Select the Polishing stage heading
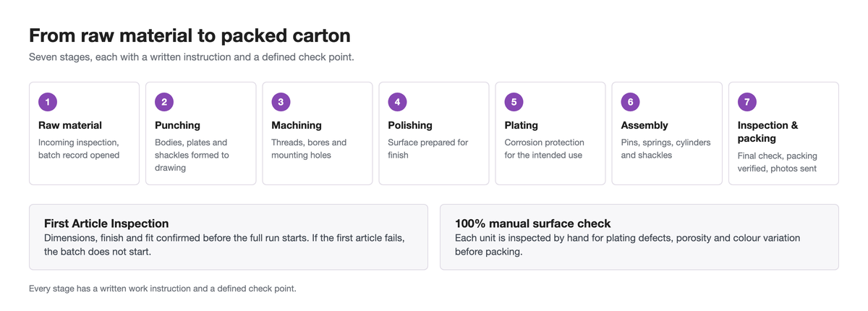The height and width of the screenshot is (311, 868). click(x=410, y=125)
